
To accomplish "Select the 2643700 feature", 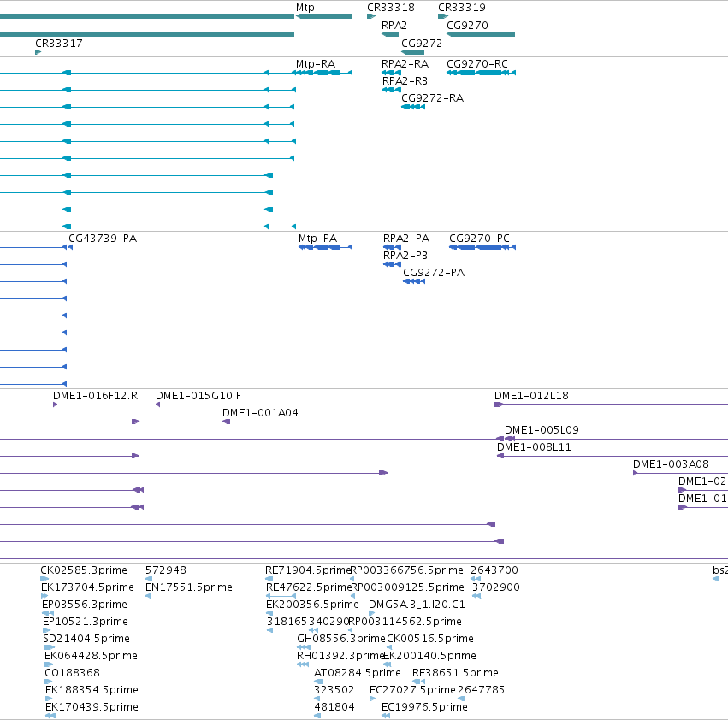I will click(476, 579).
